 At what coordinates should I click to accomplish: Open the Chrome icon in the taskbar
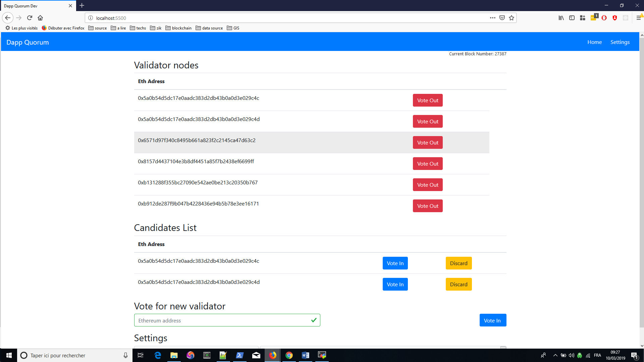(x=289, y=355)
